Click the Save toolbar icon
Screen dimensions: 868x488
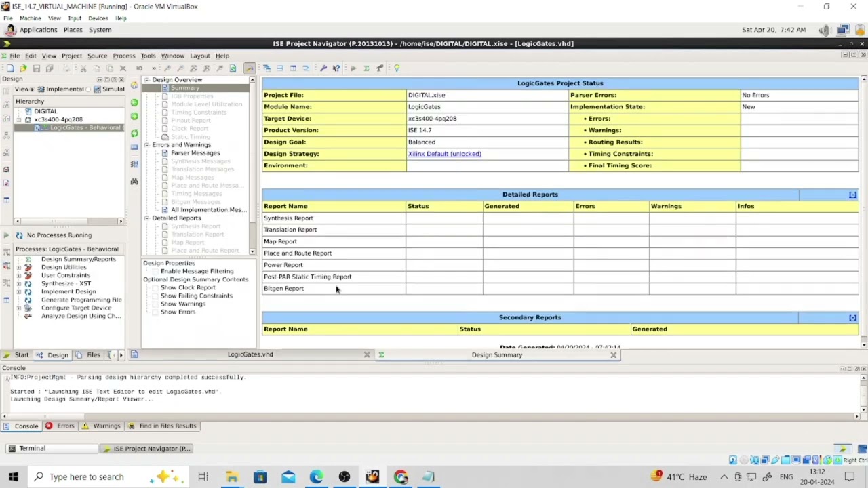[x=37, y=68]
